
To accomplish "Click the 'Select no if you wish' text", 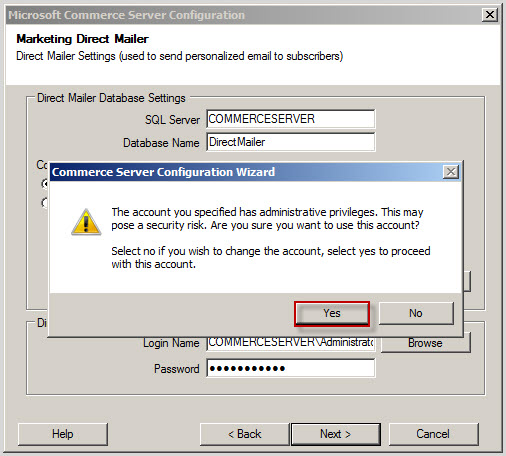I will tap(271, 257).
